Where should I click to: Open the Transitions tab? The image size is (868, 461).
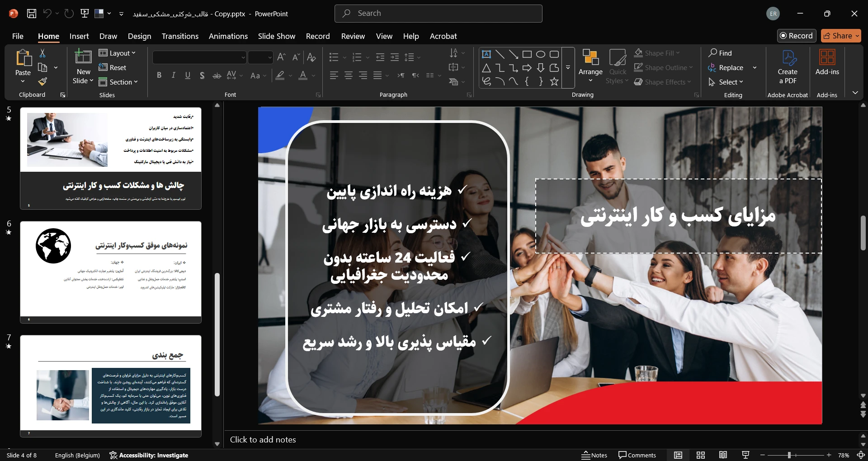180,36
